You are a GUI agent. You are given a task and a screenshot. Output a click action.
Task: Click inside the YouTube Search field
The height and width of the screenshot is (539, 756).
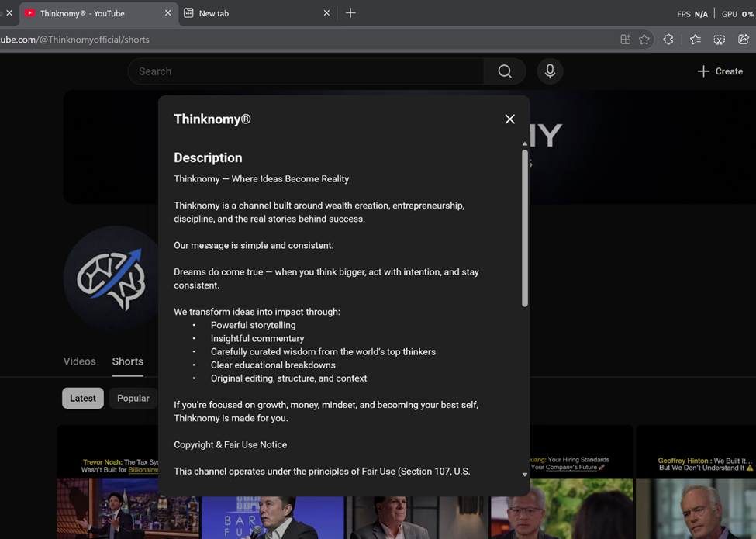click(x=306, y=71)
